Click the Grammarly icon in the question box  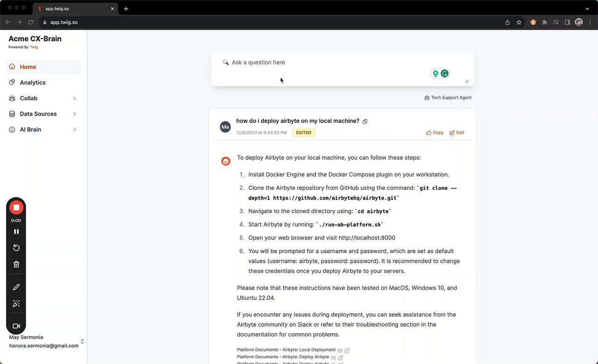445,73
